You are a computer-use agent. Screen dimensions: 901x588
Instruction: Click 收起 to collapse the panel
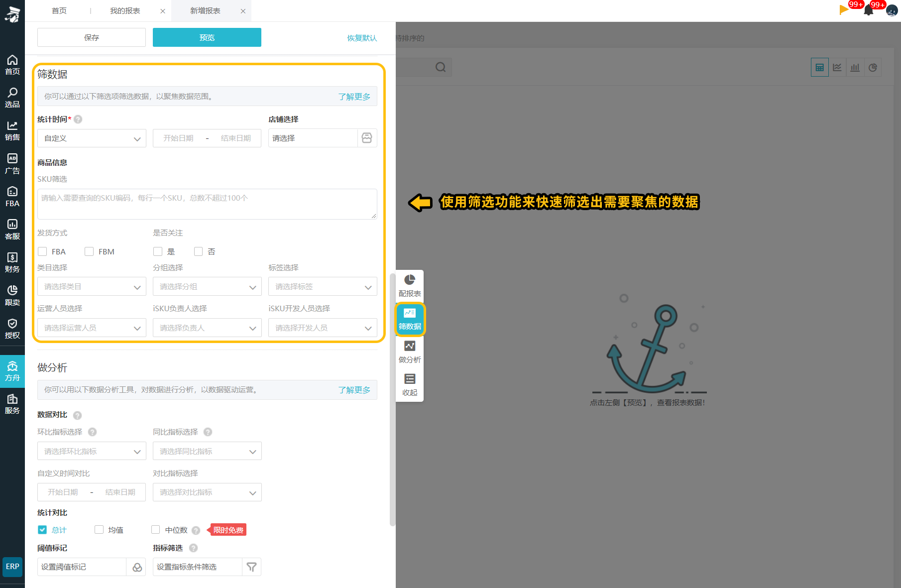tap(410, 385)
